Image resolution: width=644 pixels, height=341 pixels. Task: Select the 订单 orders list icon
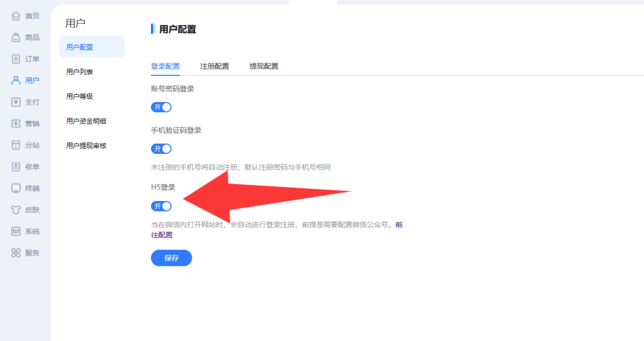(16, 59)
